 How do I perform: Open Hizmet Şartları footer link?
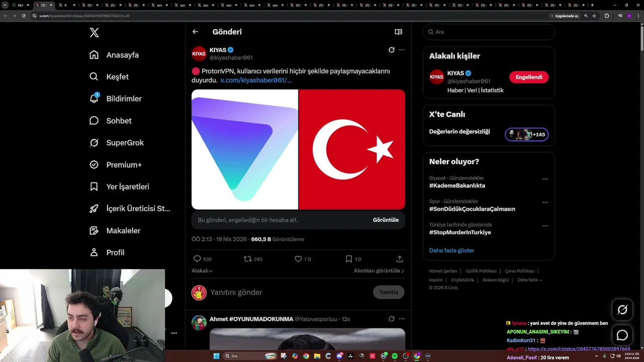tap(443, 271)
